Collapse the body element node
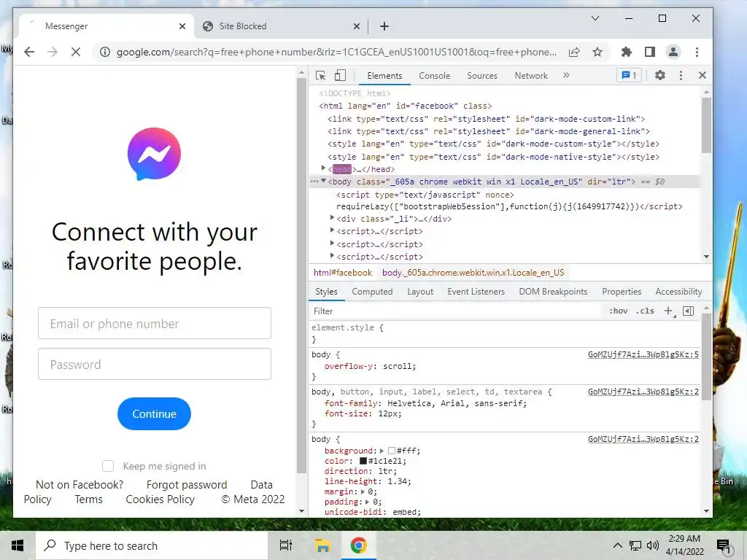The width and height of the screenshot is (747, 560). pyautogui.click(x=323, y=181)
